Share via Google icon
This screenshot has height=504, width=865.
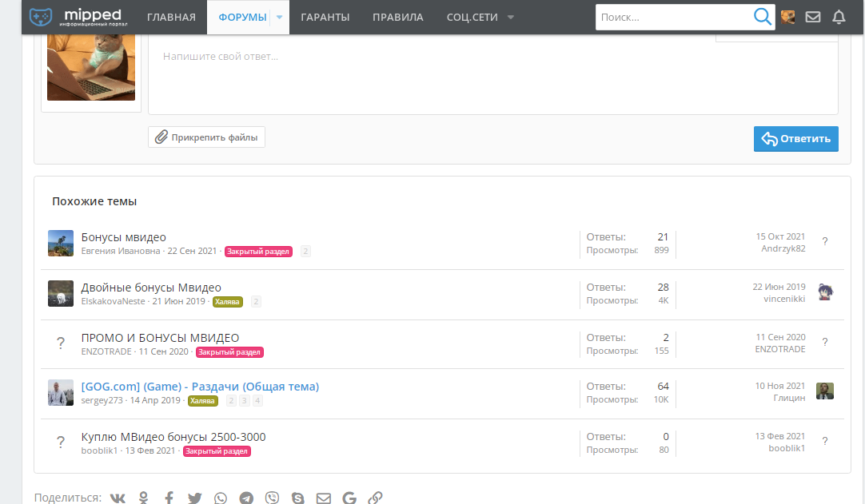click(349, 498)
